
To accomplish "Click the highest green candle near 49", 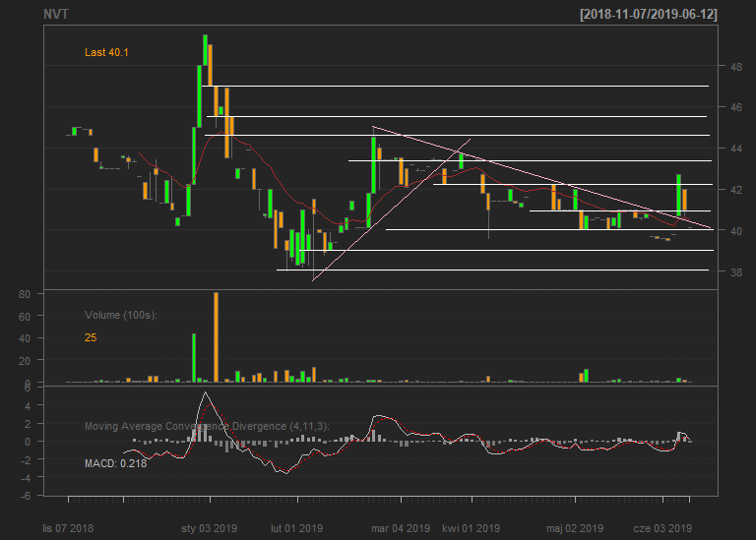I will point(205,50).
